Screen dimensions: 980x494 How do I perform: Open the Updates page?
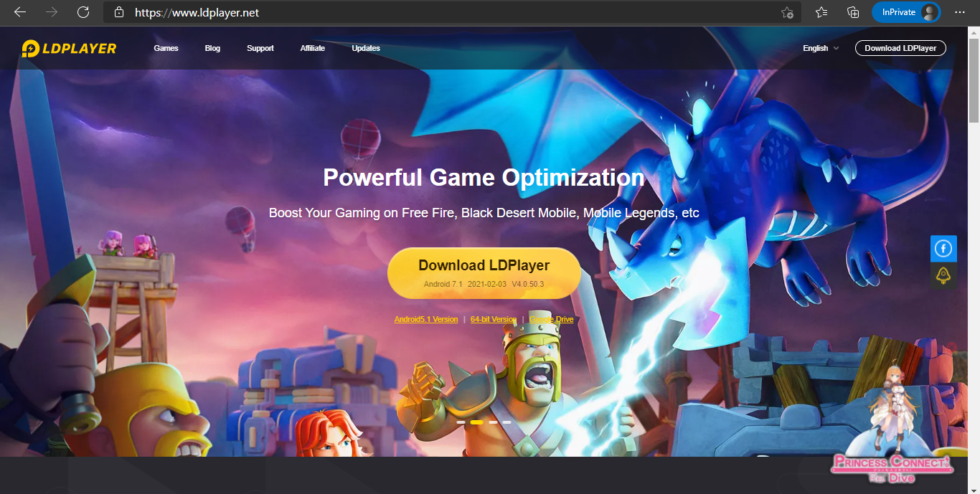366,48
